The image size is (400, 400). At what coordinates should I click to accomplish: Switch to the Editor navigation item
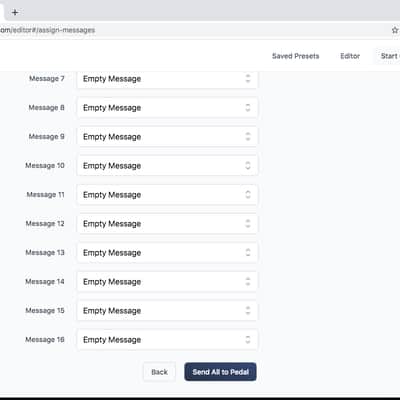(x=350, y=56)
